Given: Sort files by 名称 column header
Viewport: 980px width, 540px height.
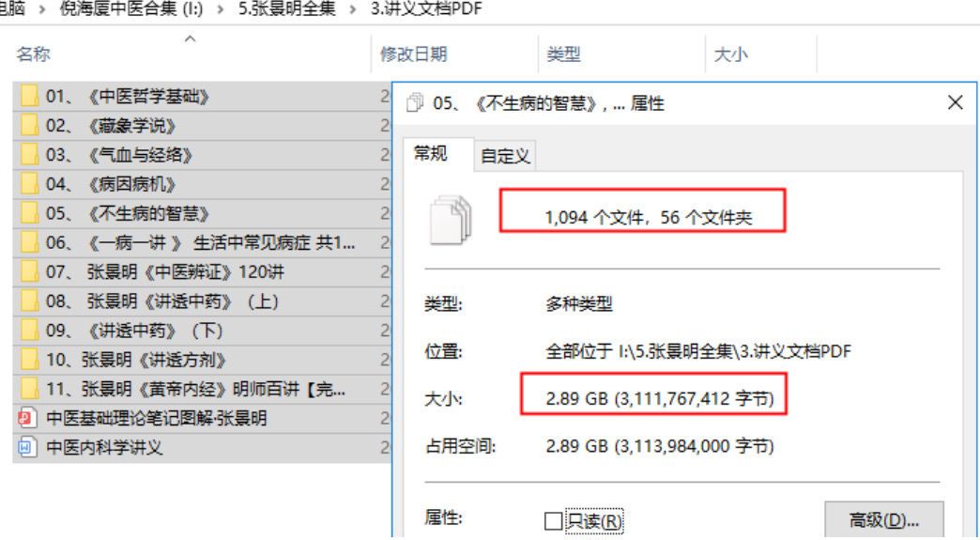Looking at the screenshot, I should tap(34, 55).
